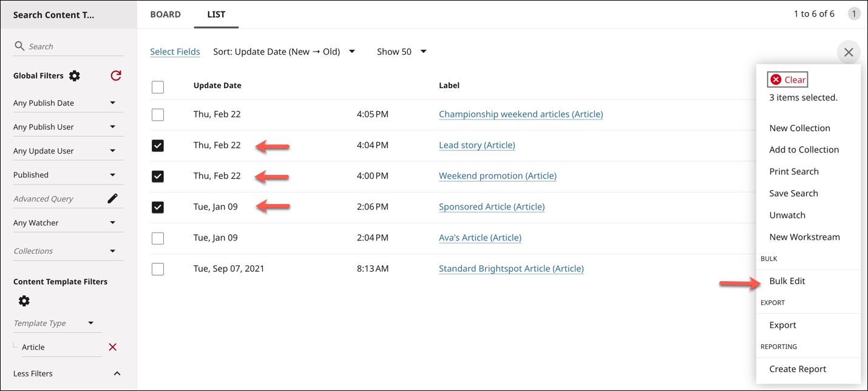Screen dimensions: 868x391
Task: Remove Article template filter red X
Action: [x=112, y=347]
